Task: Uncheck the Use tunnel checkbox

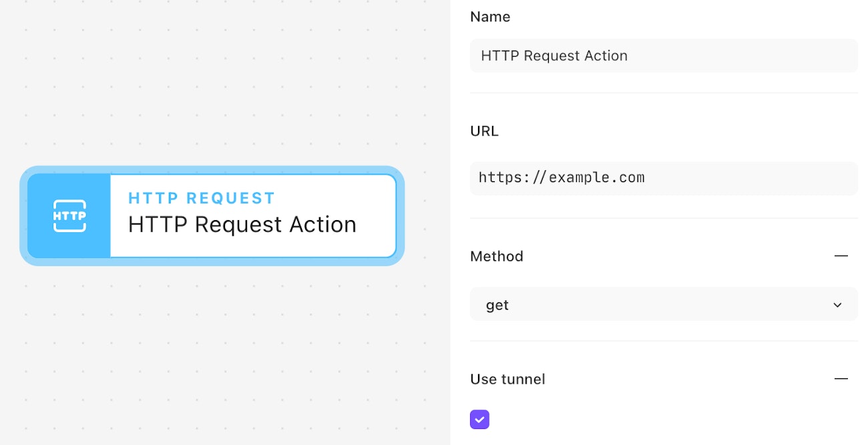Action: (479, 420)
